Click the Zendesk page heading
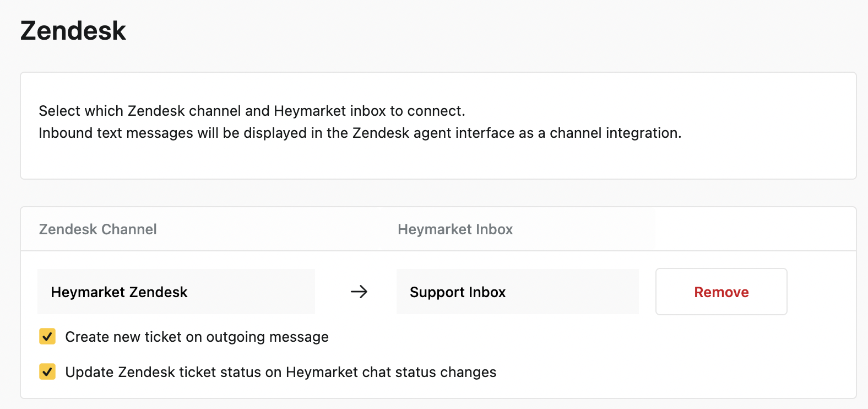Viewport: 868px width, 409px height. [x=73, y=31]
